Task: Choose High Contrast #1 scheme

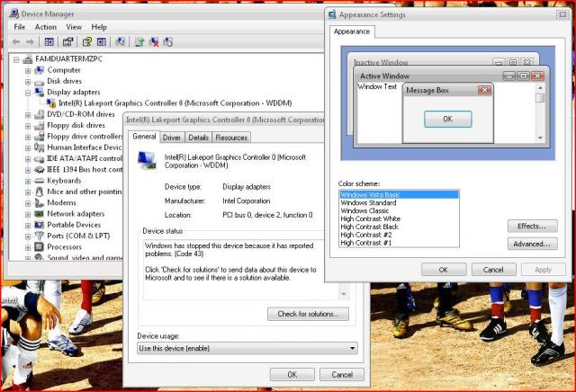Action: point(399,243)
